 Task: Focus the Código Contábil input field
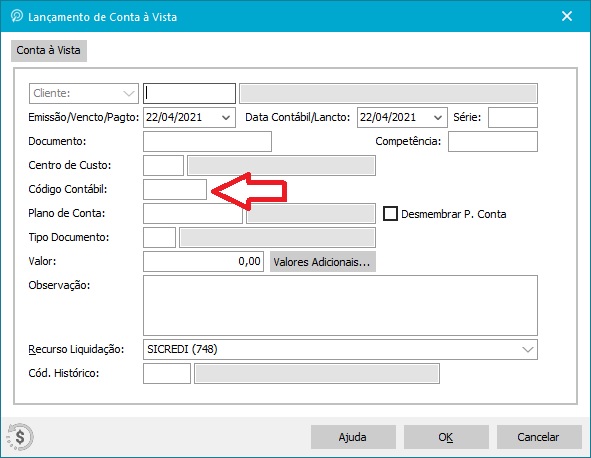point(175,189)
